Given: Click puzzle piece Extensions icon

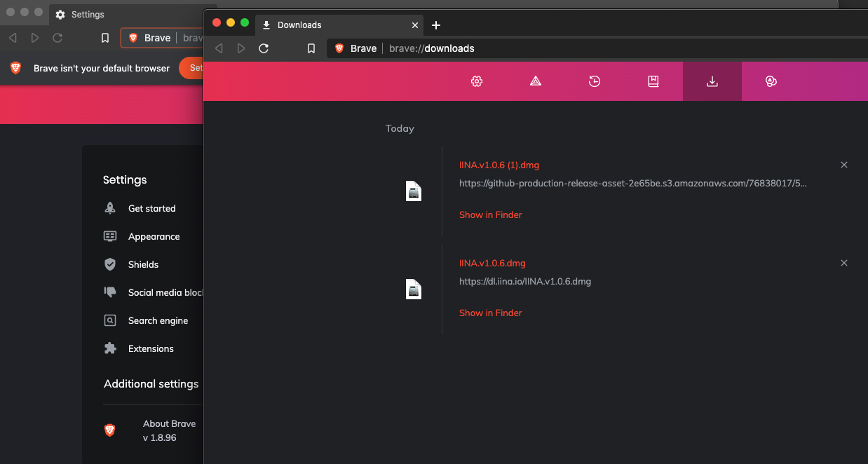Looking at the screenshot, I should tap(110, 348).
